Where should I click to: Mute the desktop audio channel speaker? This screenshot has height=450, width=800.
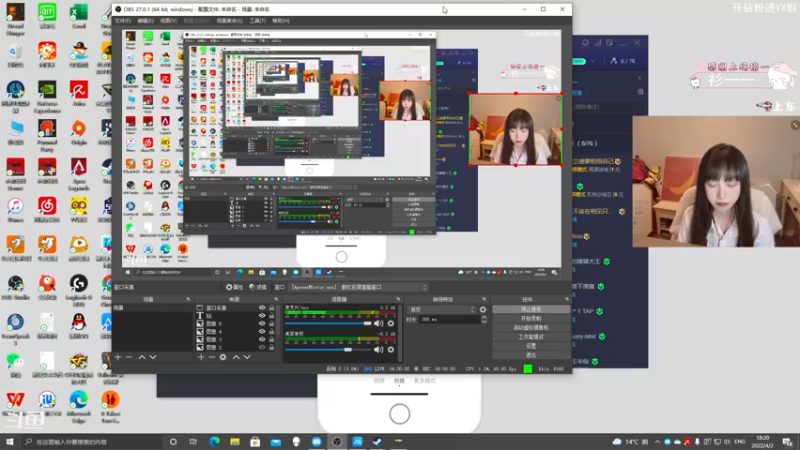pyautogui.click(x=379, y=349)
